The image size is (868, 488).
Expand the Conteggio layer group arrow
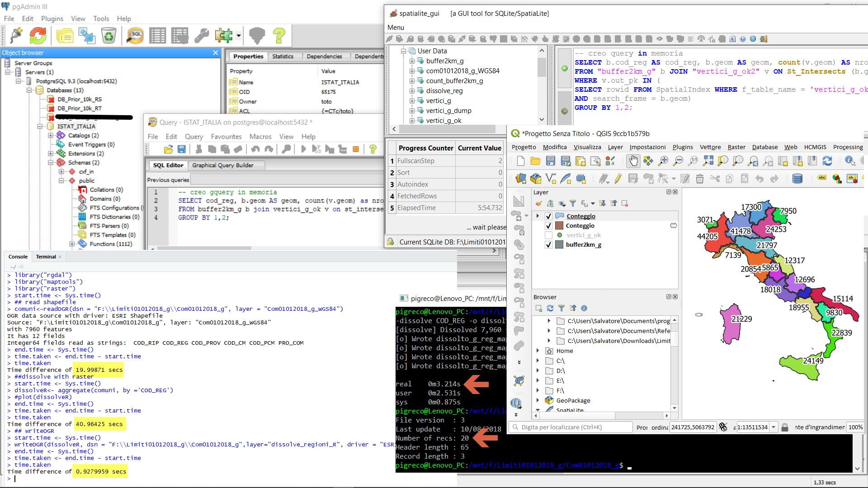[538, 216]
